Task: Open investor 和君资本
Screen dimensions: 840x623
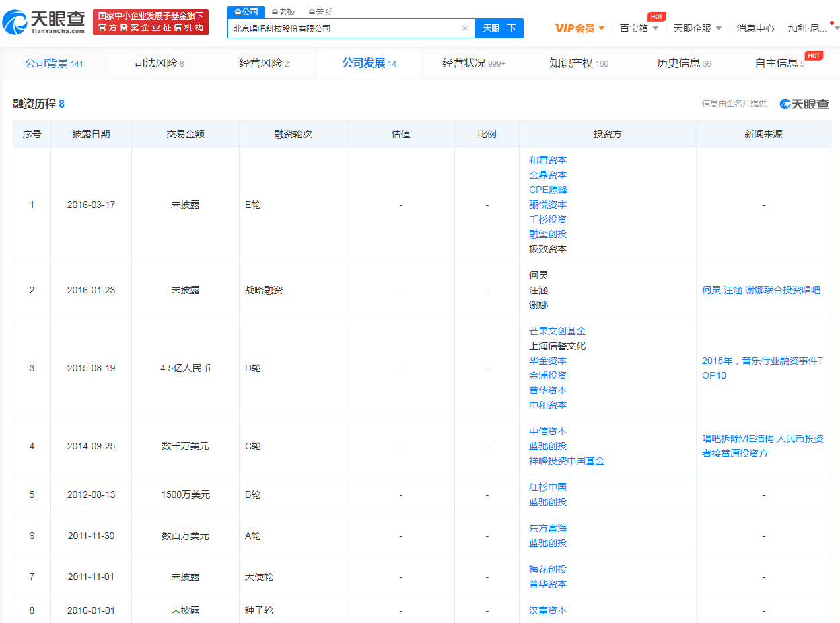Action: tap(548, 160)
